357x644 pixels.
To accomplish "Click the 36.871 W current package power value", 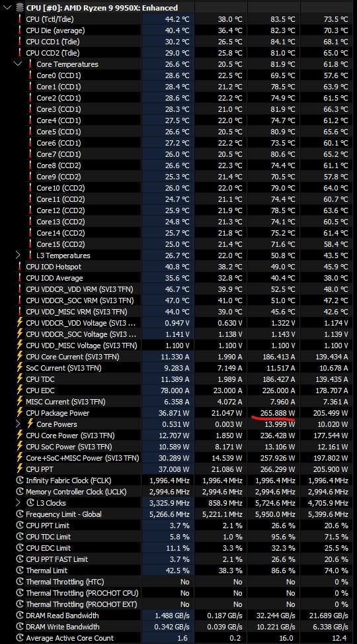I will (x=174, y=413).
